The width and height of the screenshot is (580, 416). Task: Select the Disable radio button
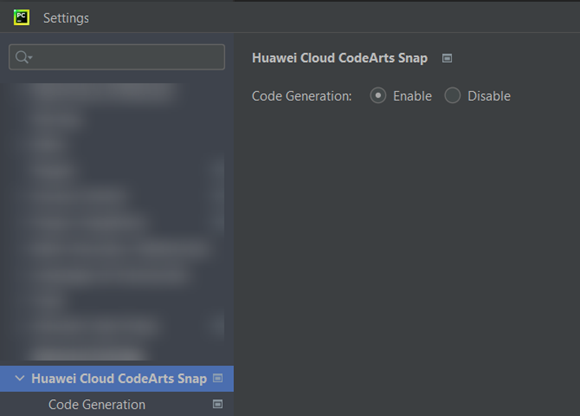pyautogui.click(x=452, y=95)
